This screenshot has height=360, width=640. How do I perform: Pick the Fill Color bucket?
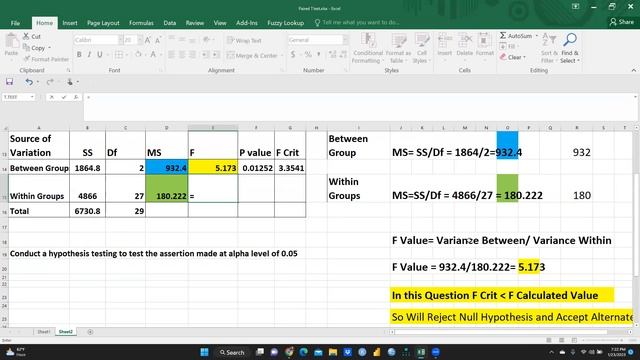(138, 54)
